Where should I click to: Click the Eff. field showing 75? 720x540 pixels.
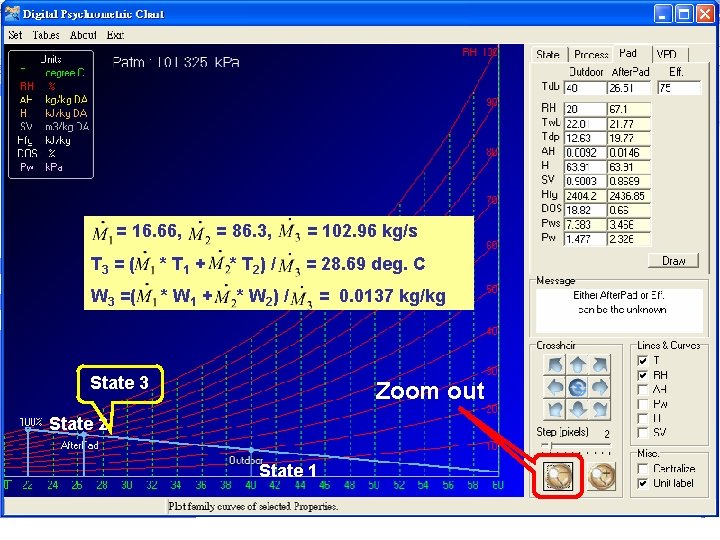coord(679,88)
